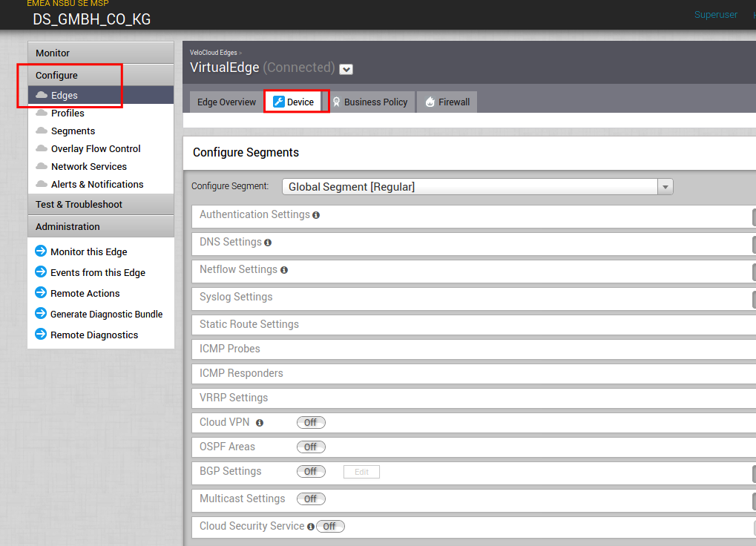Enable Multicast Settings
Viewport: 756px width, 546px height.
(x=310, y=499)
